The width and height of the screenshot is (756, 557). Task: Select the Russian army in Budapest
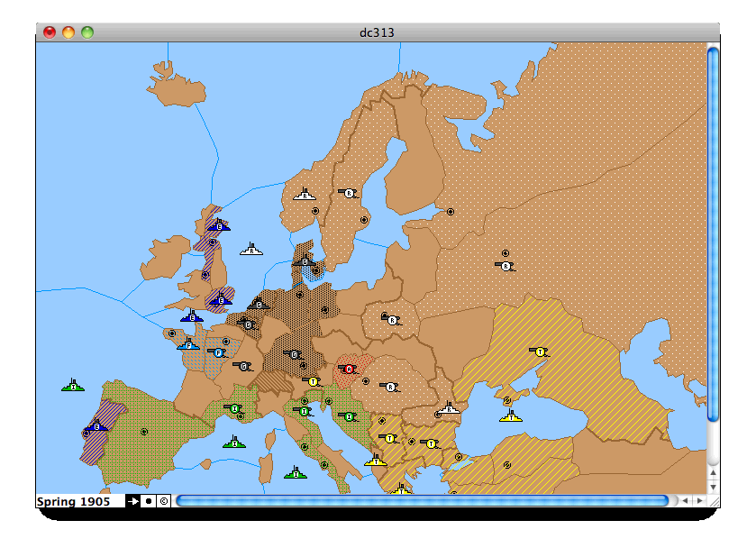[x=390, y=387]
